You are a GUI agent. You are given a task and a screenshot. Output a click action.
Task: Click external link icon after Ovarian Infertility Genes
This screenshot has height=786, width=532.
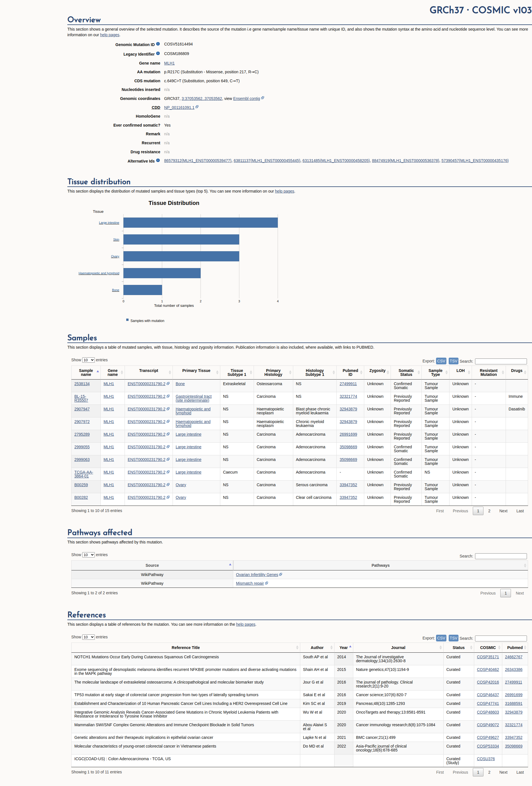pyautogui.click(x=281, y=574)
